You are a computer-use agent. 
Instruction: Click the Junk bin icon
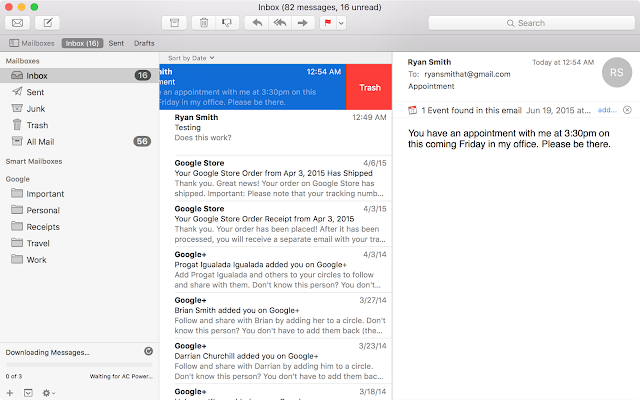tap(17, 108)
